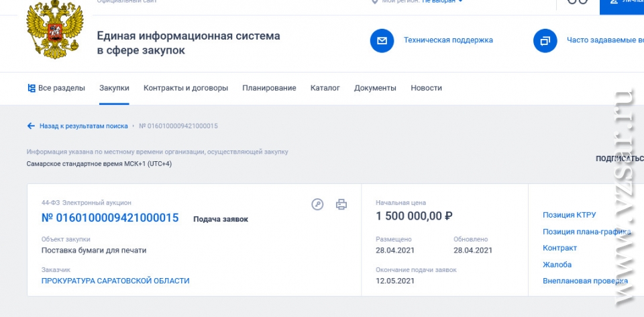Open the Жалоба link

tap(557, 265)
